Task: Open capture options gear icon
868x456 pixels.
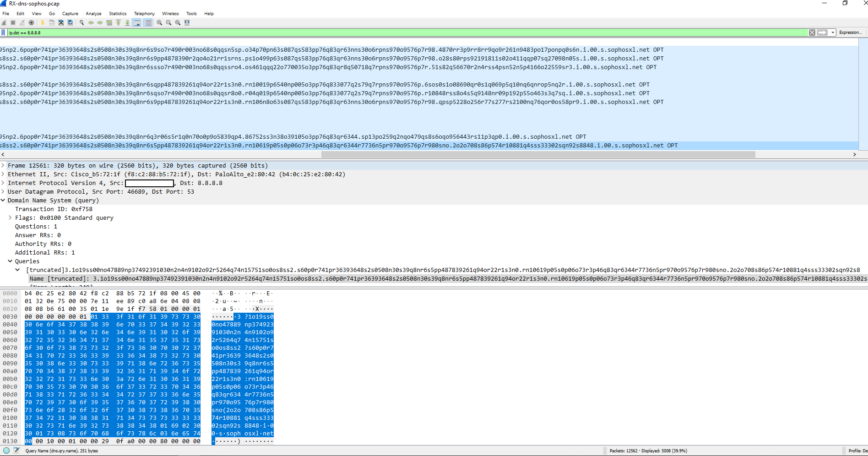Action: [32, 22]
